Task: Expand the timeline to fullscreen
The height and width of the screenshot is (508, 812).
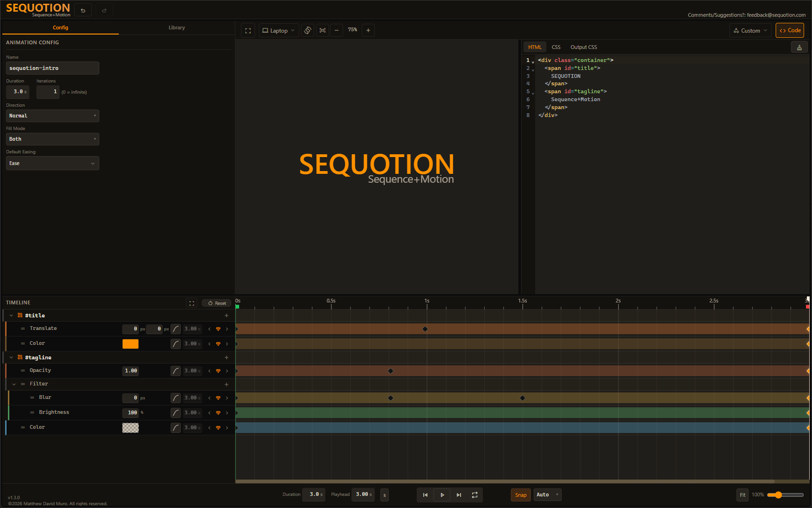Action: [192, 302]
